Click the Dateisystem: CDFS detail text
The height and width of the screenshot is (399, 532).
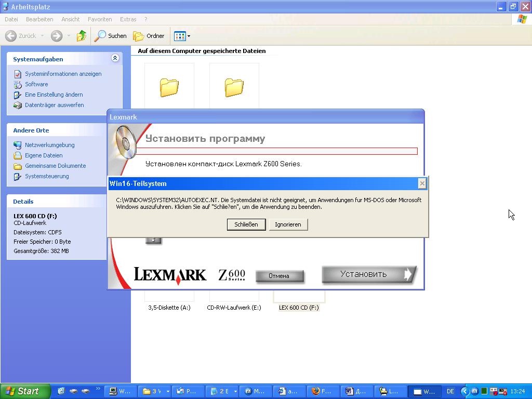click(37, 232)
